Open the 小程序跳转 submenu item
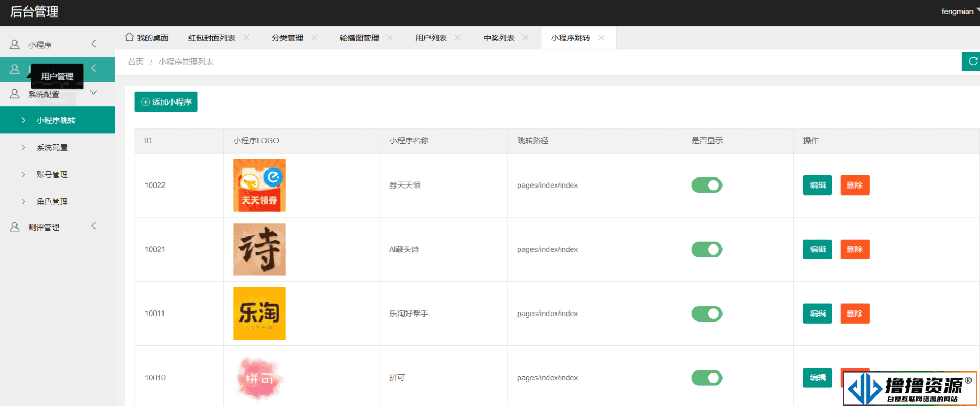980x406 pixels. pos(57,120)
